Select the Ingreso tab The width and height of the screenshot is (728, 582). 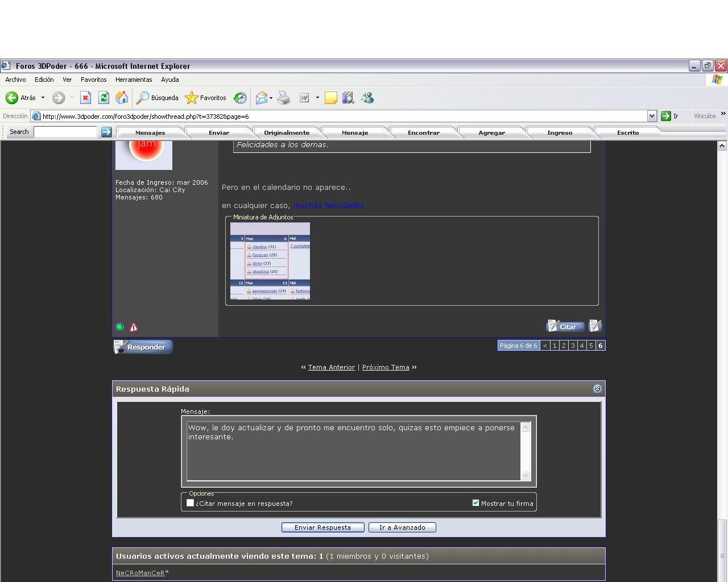coord(560,132)
